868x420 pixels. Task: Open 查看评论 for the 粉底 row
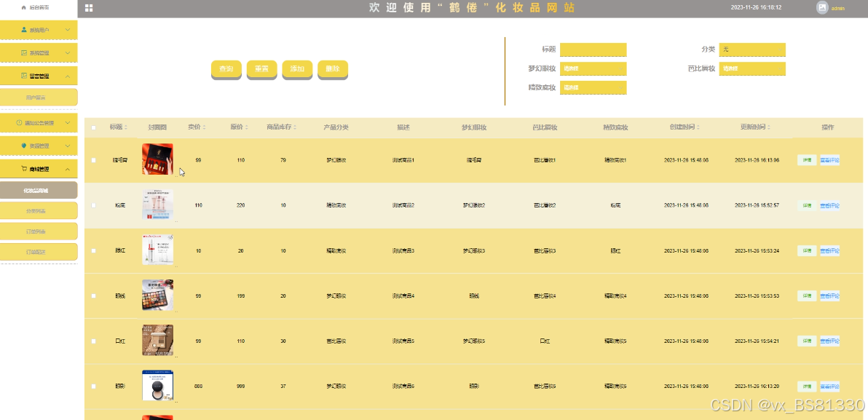pyautogui.click(x=829, y=205)
